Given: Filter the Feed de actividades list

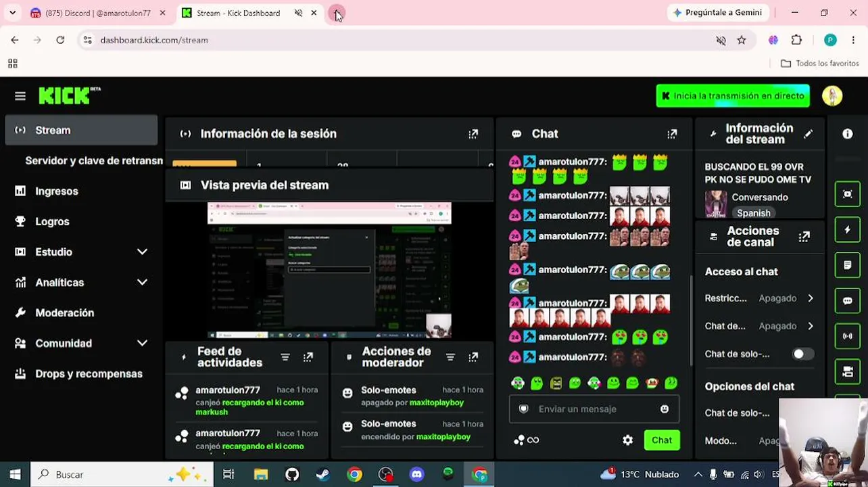Looking at the screenshot, I should 285,357.
